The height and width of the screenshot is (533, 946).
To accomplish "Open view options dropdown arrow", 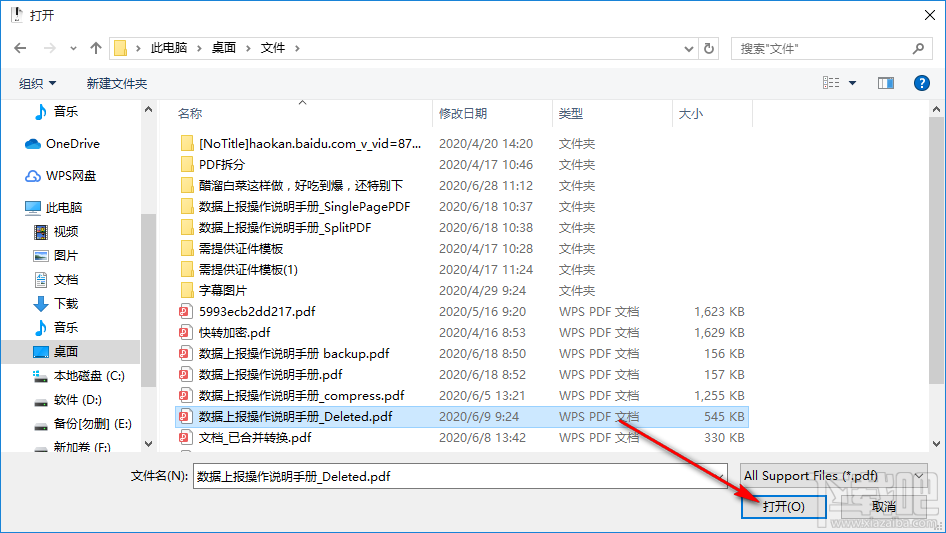I will [852, 83].
